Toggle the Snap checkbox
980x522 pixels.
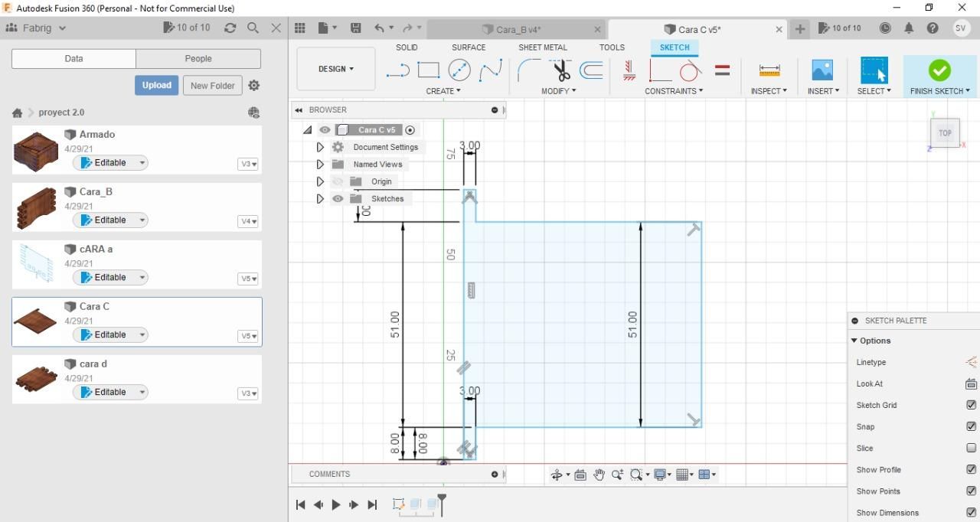971,426
